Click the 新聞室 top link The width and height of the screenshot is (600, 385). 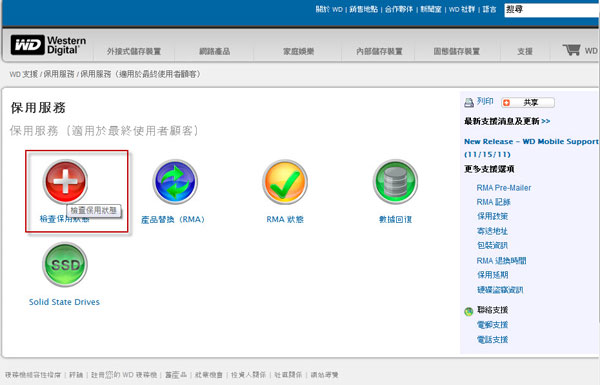coord(431,9)
